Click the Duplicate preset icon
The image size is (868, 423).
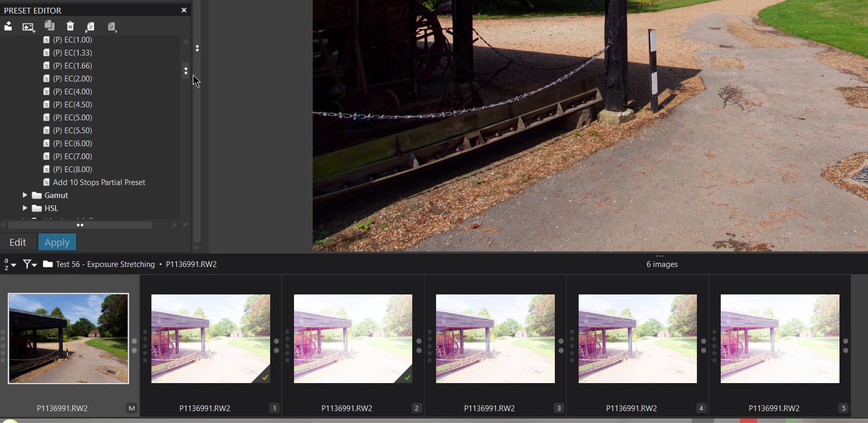pyautogui.click(x=49, y=26)
